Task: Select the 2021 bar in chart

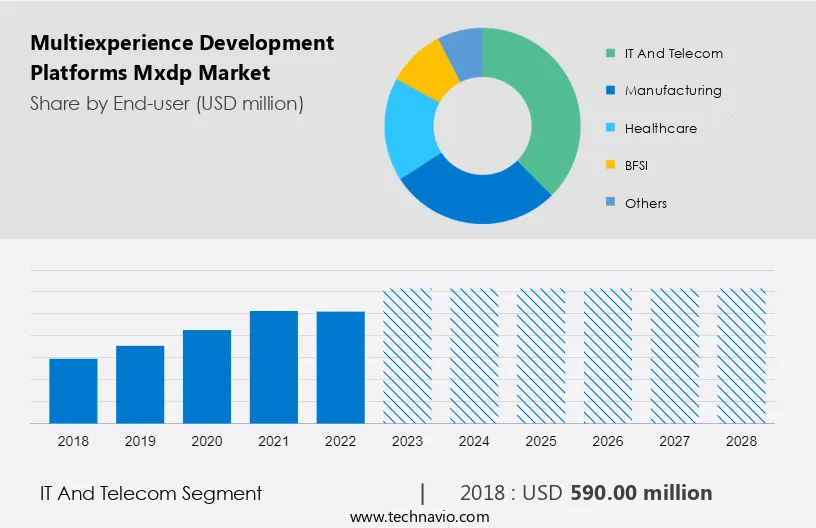Action: [x=274, y=366]
